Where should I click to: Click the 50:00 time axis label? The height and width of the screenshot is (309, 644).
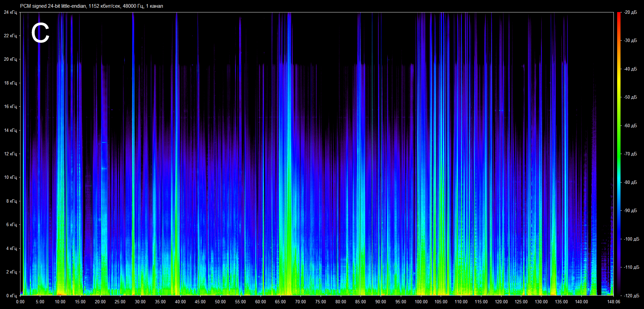pos(220,302)
